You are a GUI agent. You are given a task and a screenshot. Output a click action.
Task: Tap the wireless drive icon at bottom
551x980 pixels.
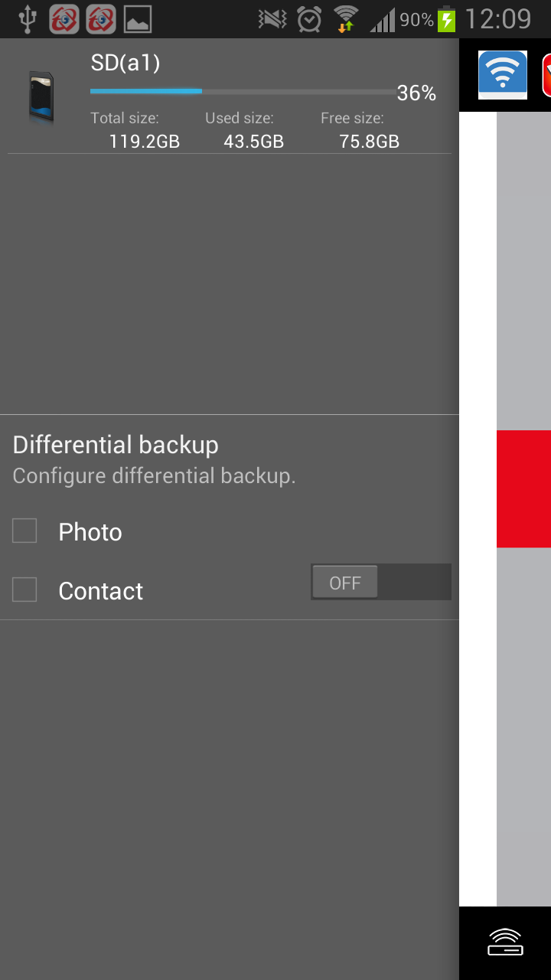[x=505, y=942]
